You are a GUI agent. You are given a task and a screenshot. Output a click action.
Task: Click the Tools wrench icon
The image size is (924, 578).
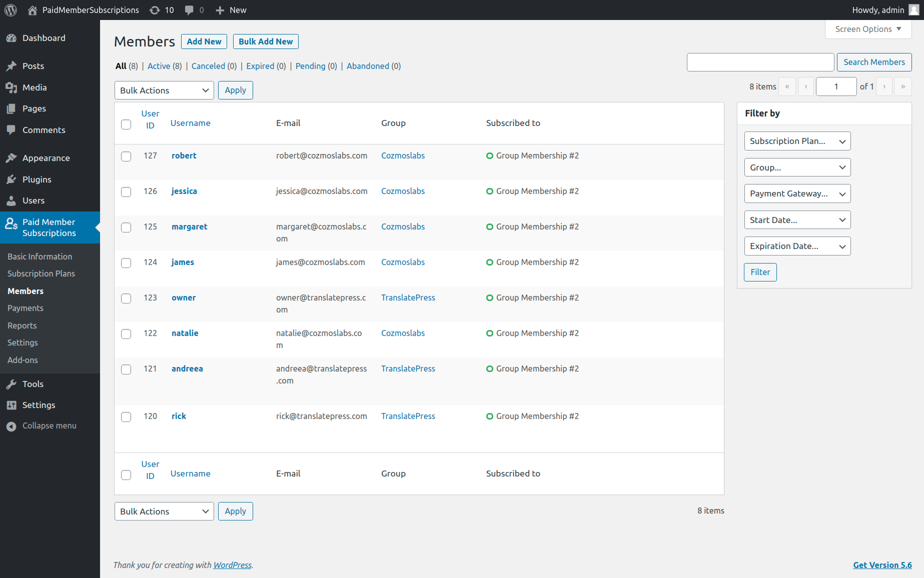click(12, 384)
